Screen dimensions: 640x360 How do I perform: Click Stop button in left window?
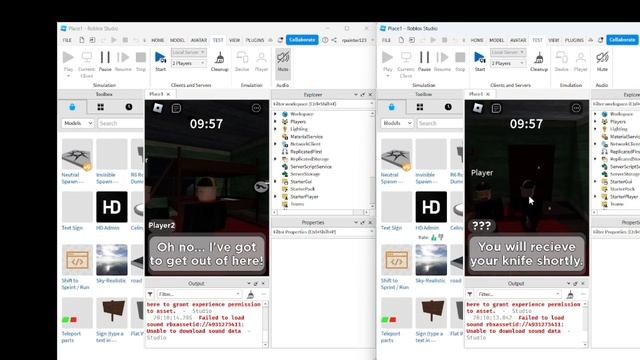[141, 61]
